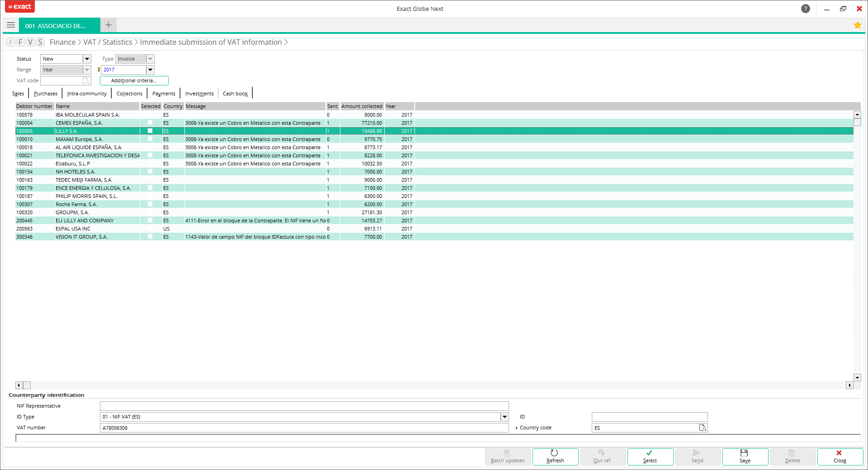Expand the 2017 year dropdown
The image size is (868, 470).
[150, 70]
